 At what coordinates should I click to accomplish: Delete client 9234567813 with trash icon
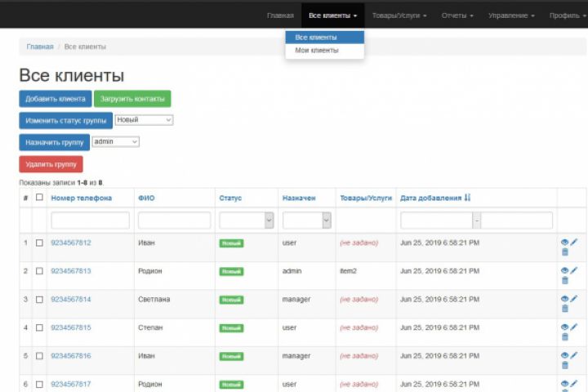coord(565,280)
